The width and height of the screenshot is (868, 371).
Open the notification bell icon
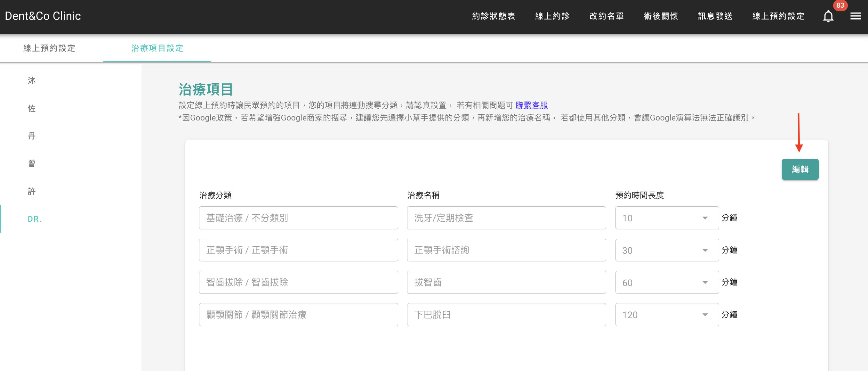(828, 16)
